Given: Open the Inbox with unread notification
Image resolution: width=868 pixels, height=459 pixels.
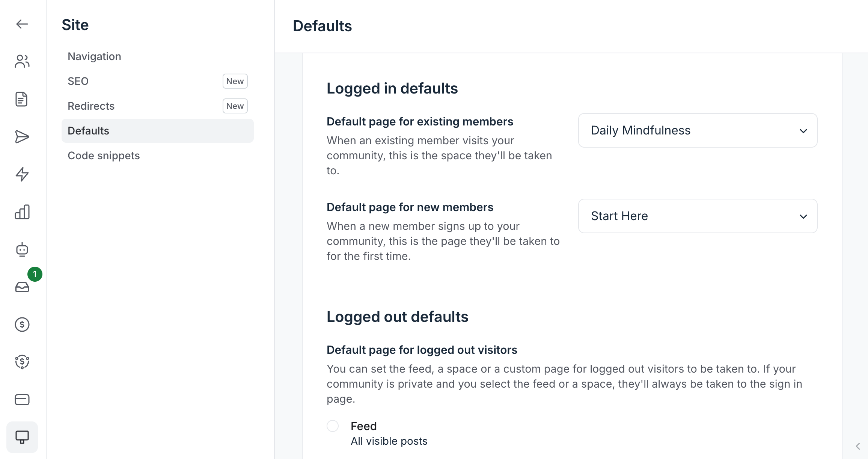Looking at the screenshot, I should [22, 287].
